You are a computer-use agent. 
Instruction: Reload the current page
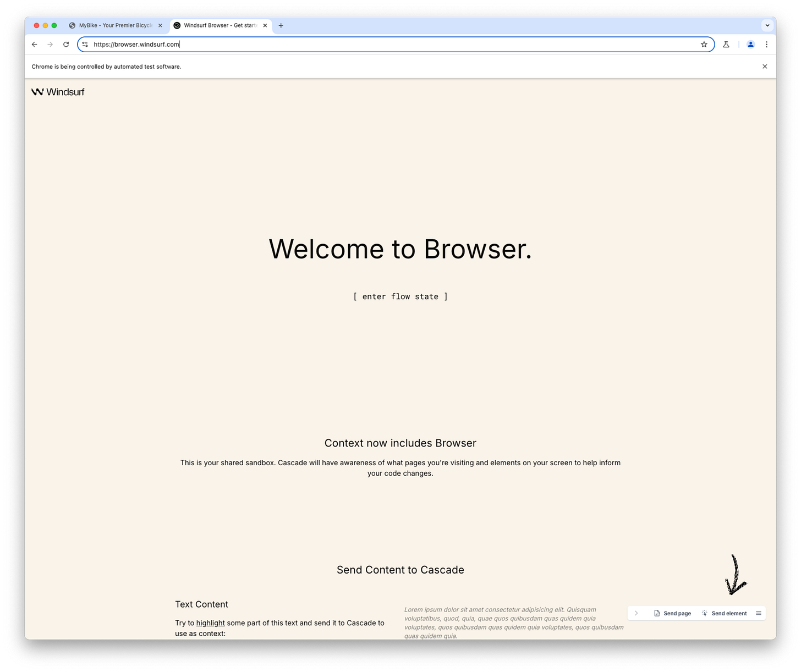[66, 45]
